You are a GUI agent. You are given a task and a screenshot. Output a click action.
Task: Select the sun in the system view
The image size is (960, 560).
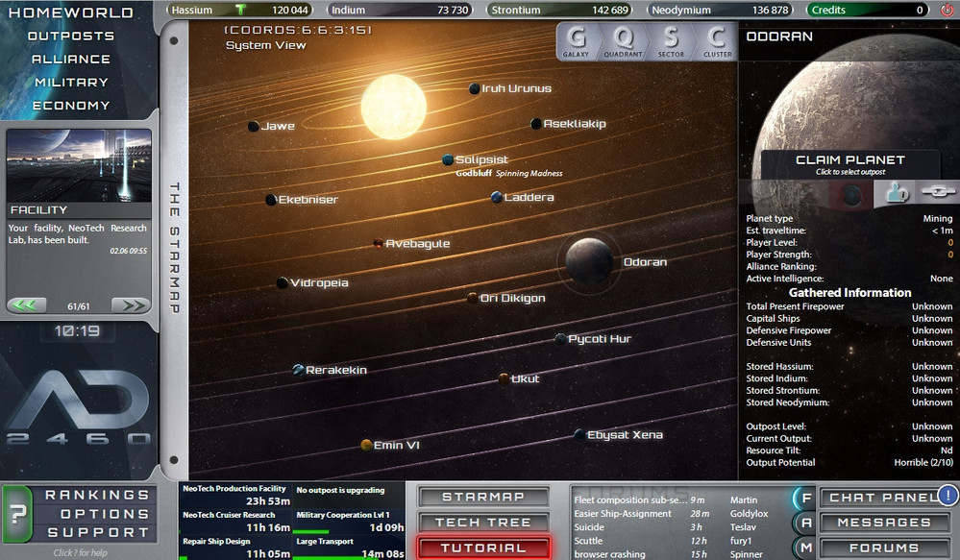(x=394, y=107)
